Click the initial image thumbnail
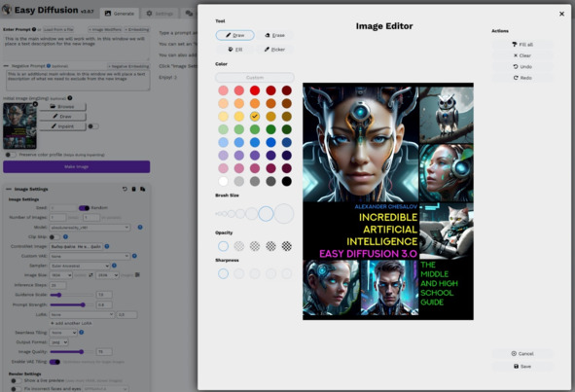Screen dimensions: 575x392 (19, 125)
